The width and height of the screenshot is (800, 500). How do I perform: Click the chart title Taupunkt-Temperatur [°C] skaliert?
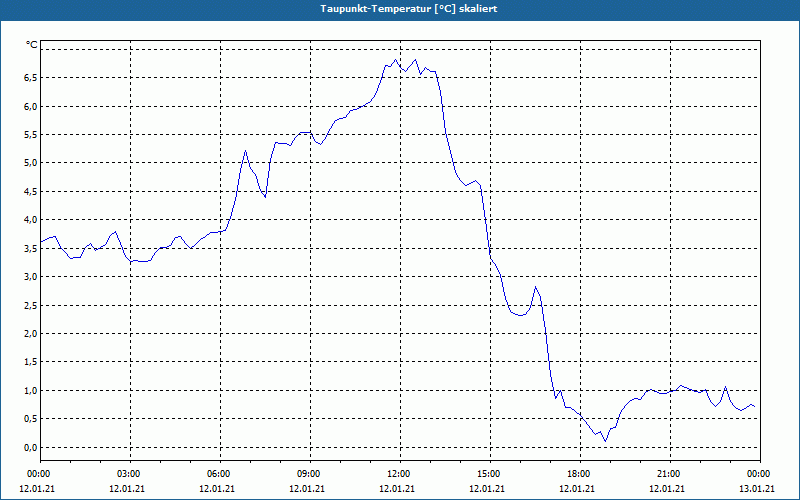pyautogui.click(x=409, y=9)
